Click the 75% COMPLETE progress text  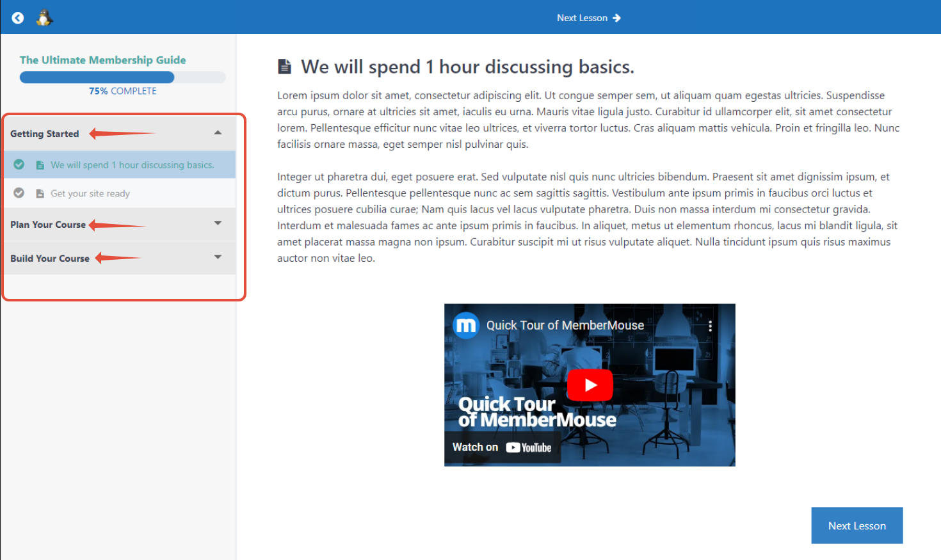123,91
